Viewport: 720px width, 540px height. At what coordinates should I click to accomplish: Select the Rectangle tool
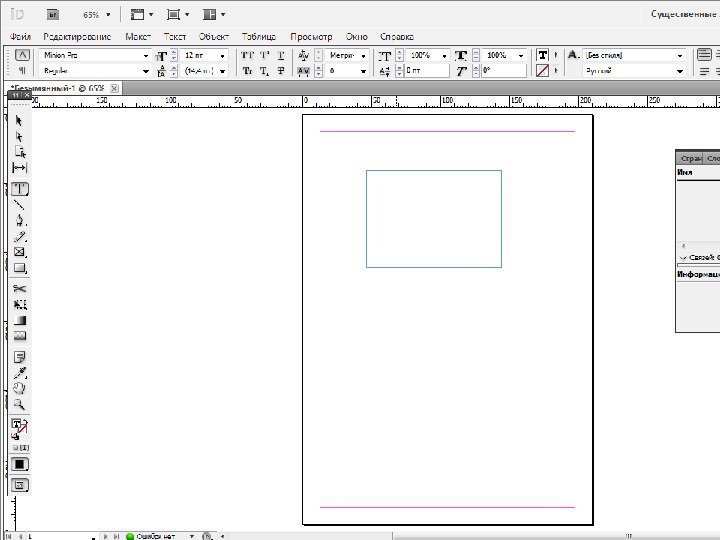(19, 268)
